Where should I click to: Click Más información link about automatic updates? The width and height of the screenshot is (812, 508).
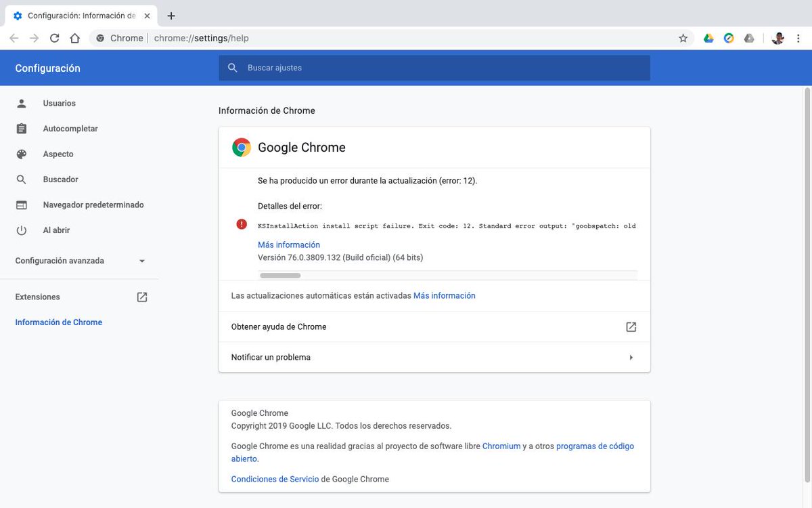pyautogui.click(x=445, y=296)
